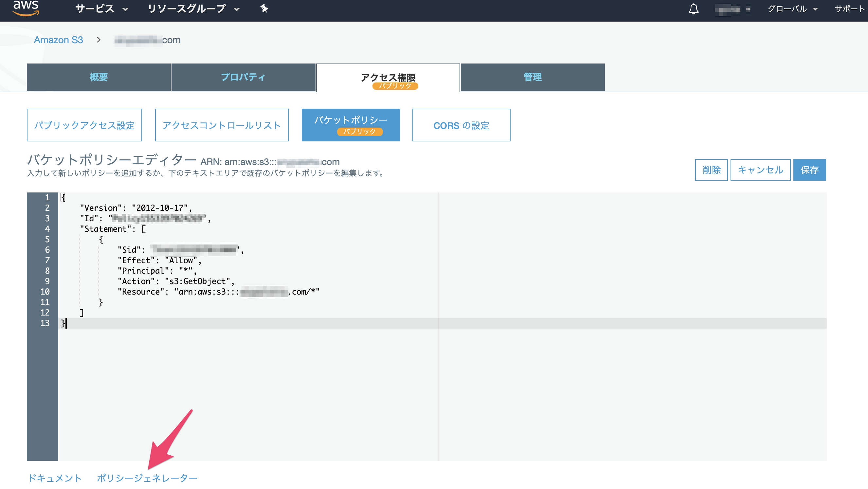Viewport: 868px width, 489px height.
Task: Click the 削除 button
Action: [711, 170]
